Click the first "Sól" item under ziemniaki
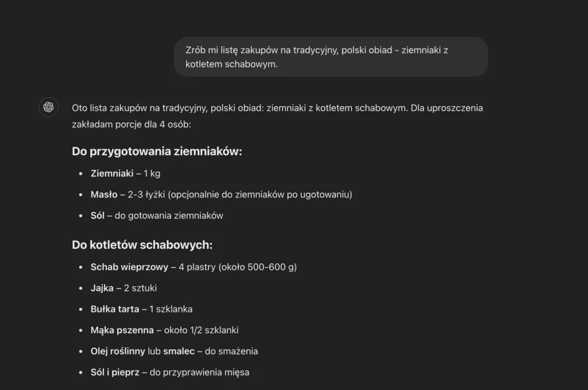This screenshot has height=390, width=588. (x=98, y=216)
